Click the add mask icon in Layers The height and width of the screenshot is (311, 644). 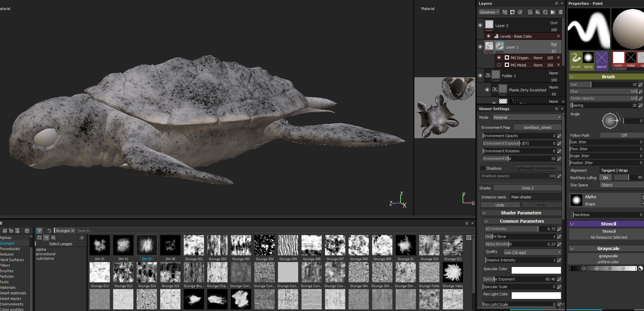[512, 12]
